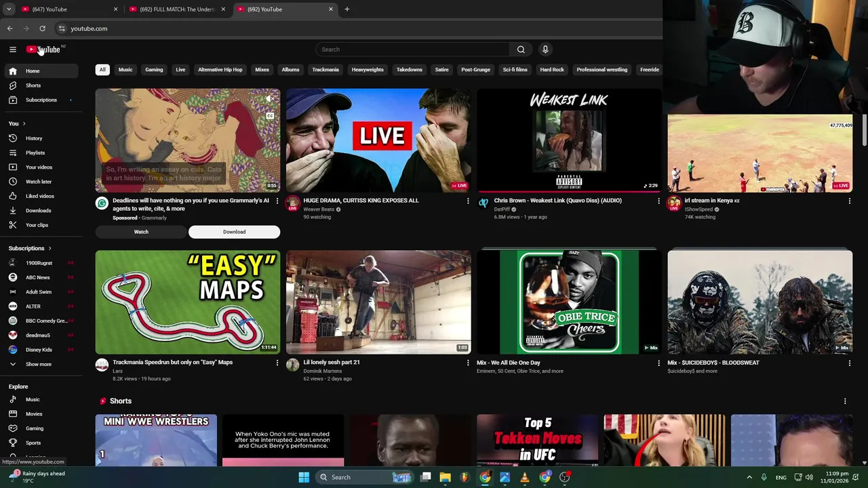The width and height of the screenshot is (868, 488).
Task: Select the Trackmania filter chip
Action: (x=325, y=70)
